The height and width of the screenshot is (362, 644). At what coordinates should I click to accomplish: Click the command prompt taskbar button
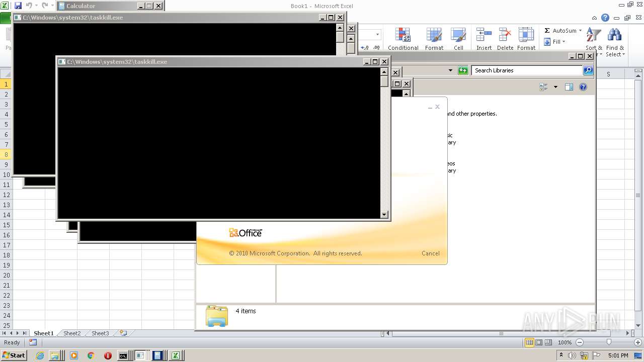click(123, 355)
